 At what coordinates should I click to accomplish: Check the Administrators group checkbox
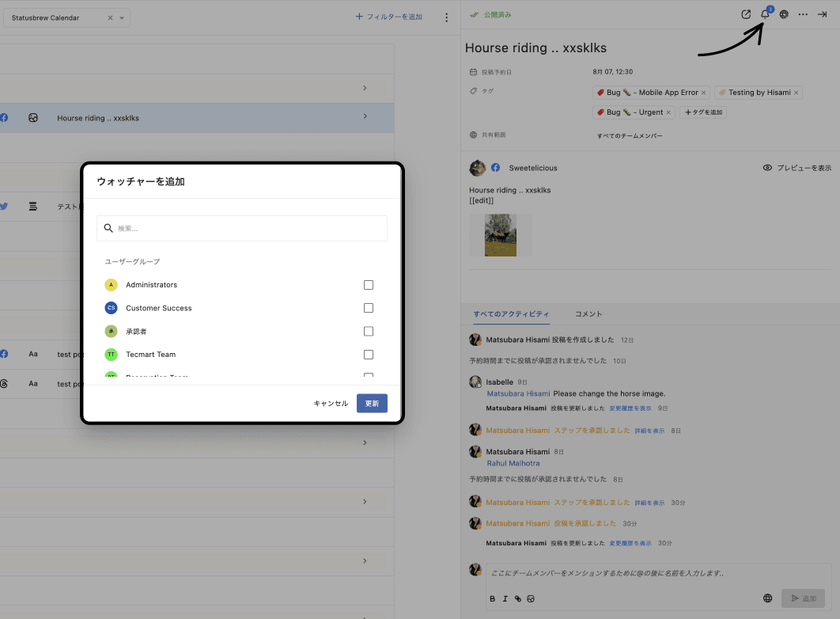tap(369, 285)
